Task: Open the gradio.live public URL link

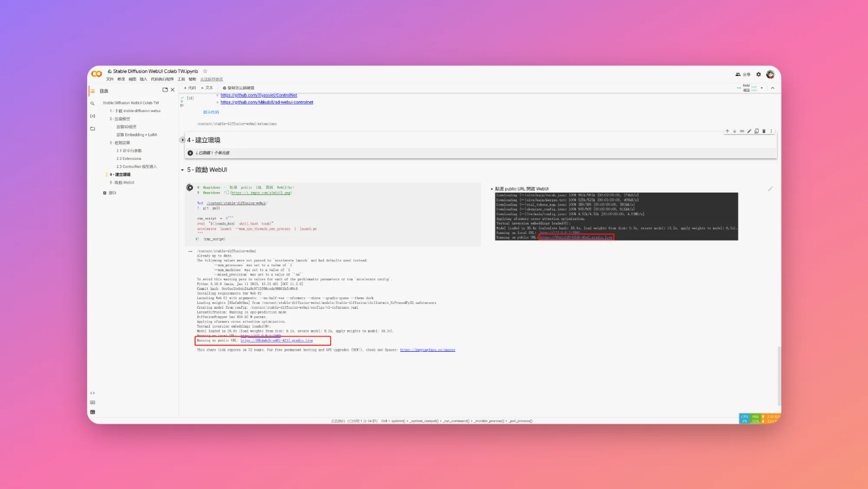Action: pyautogui.click(x=276, y=340)
